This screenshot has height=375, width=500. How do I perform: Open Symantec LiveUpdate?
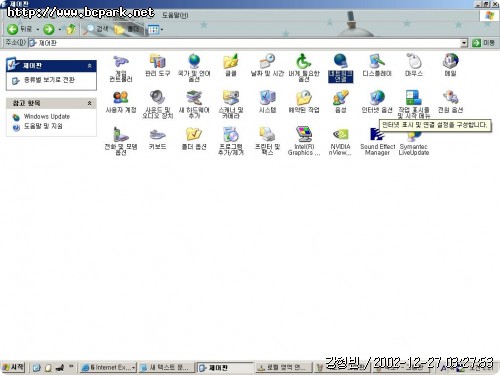tap(414, 143)
